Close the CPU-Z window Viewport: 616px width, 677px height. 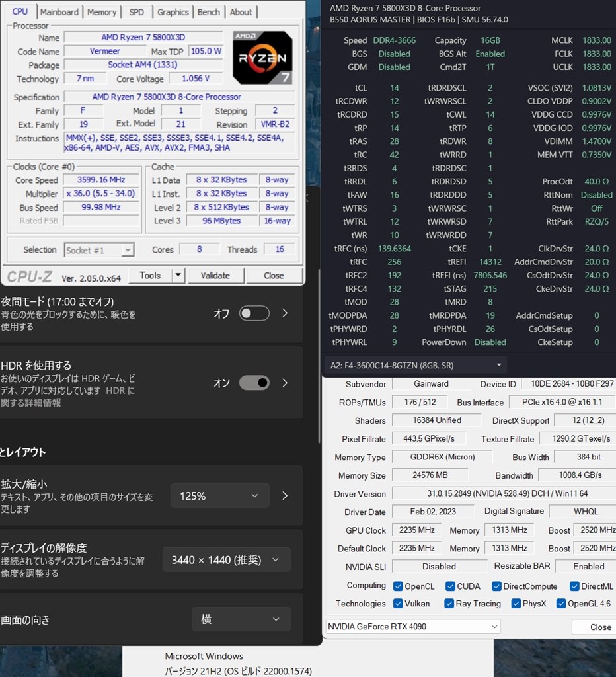tap(274, 275)
